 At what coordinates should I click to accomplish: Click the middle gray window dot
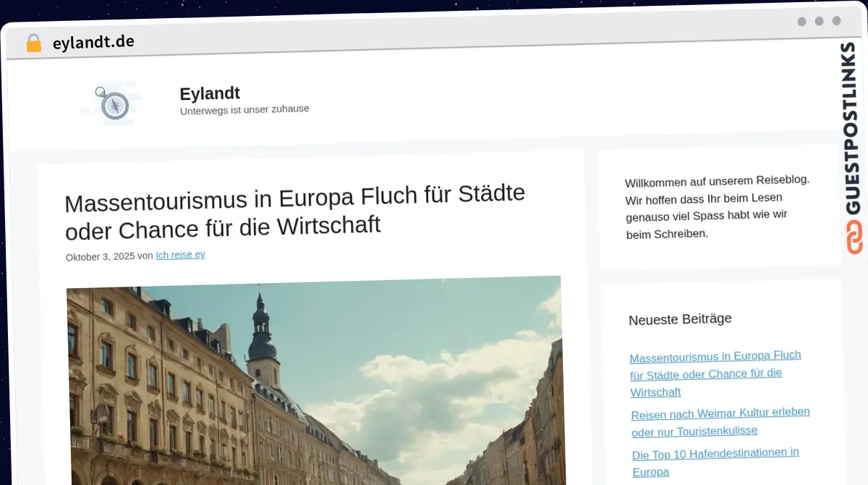[x=819, y=22]
